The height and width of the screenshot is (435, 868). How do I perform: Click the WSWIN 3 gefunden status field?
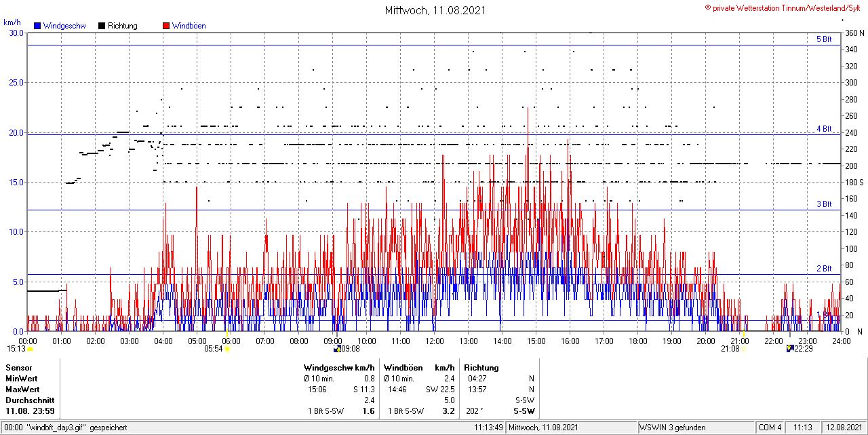click(695, 428)
